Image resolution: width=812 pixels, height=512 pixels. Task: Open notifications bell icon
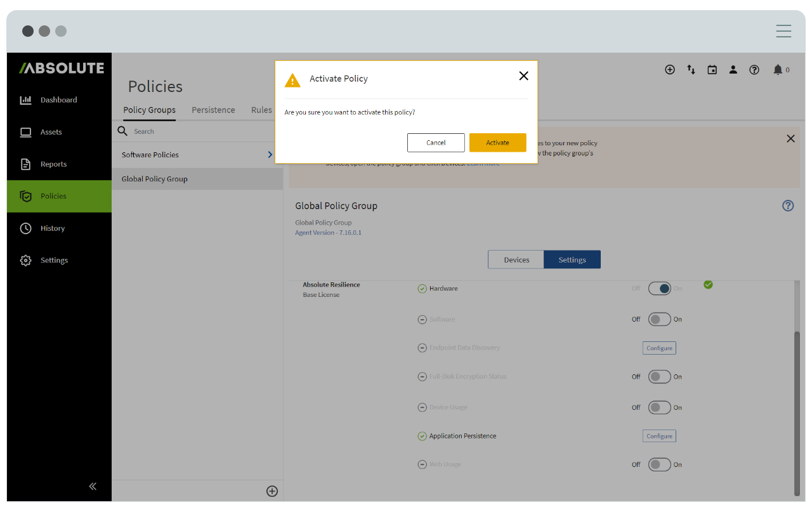pyautogui.click(x=778, y=70)
